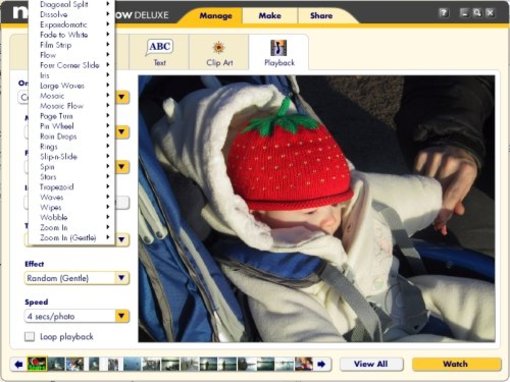This screenshot has width=510, height=382.
Task: Select the strawberry hat thumbnail in filmstrip
Action: [37, 364]
